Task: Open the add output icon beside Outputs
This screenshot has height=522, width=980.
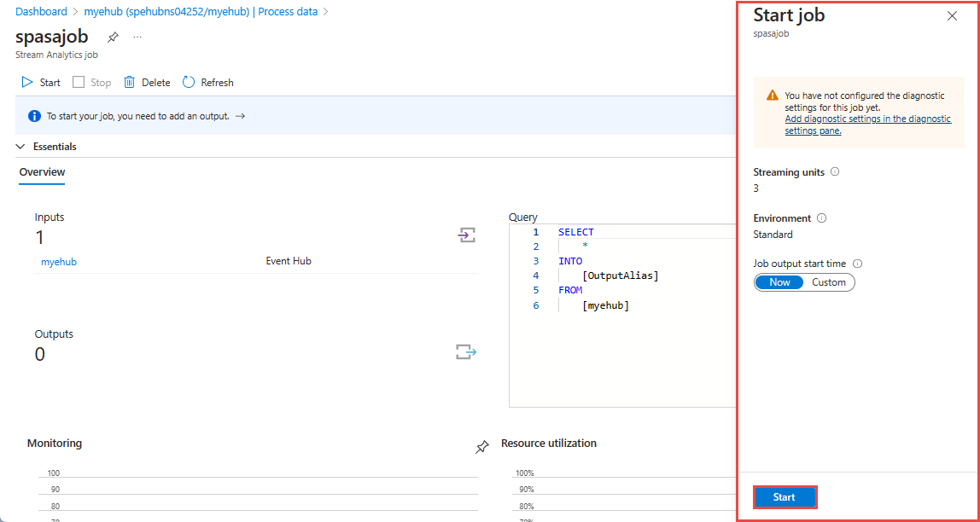Action: (x=466, y=351)
